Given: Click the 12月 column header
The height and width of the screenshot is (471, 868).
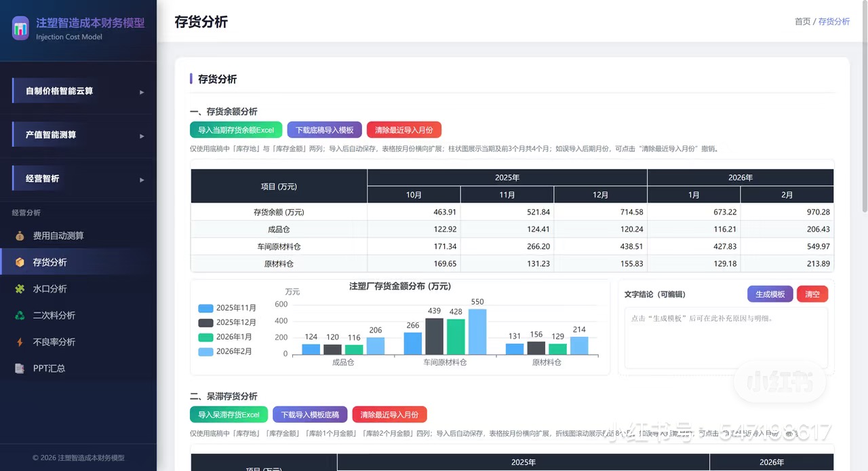Looking at the screenshot, I should [x=600, y=195].
